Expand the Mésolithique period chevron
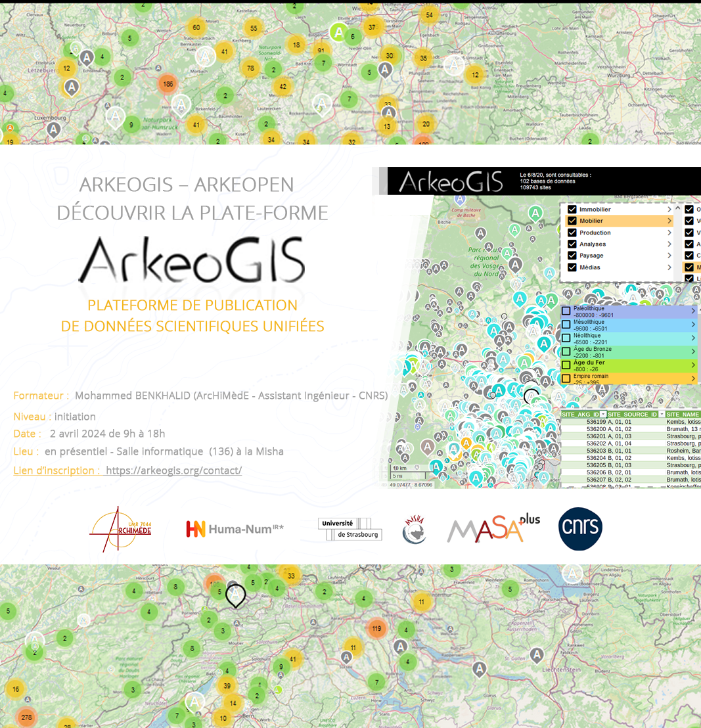 click(693, 325)
